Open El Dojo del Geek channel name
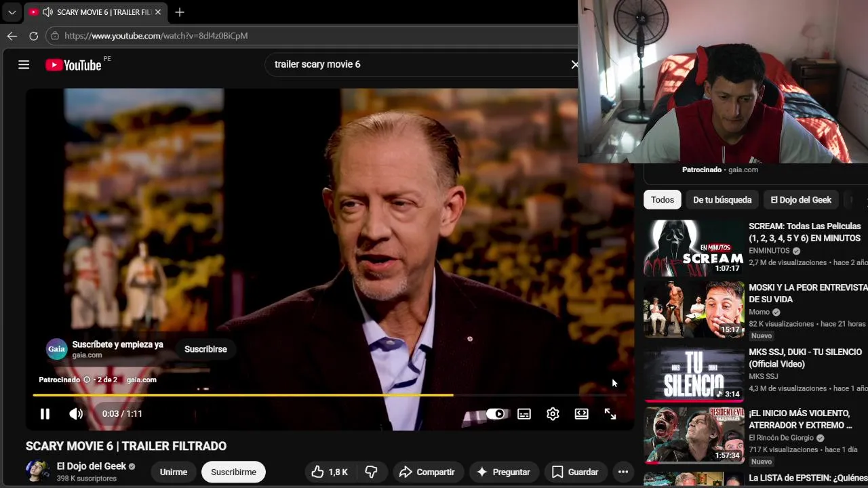The height and width of the screenshot is (488, 868). 92,466
